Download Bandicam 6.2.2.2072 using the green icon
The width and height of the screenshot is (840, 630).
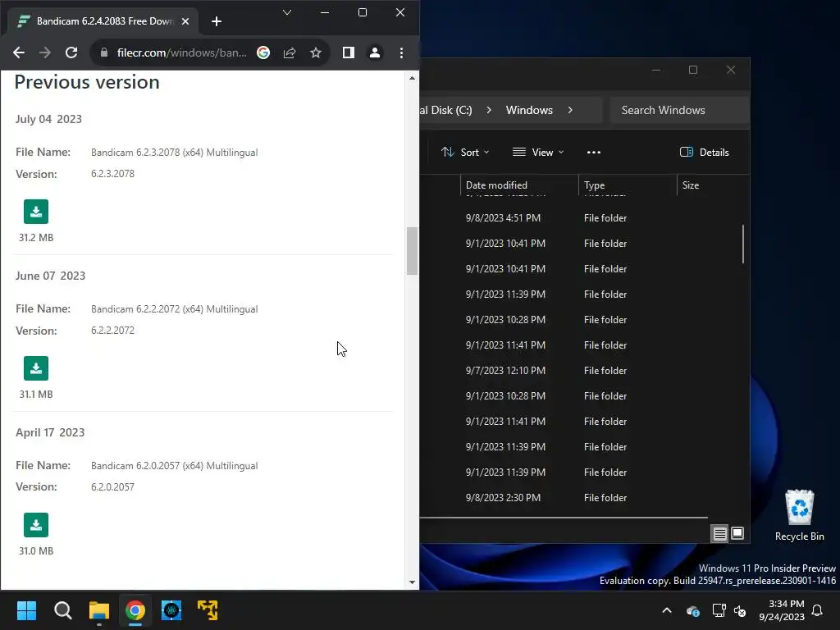click(x=36, y=368)
